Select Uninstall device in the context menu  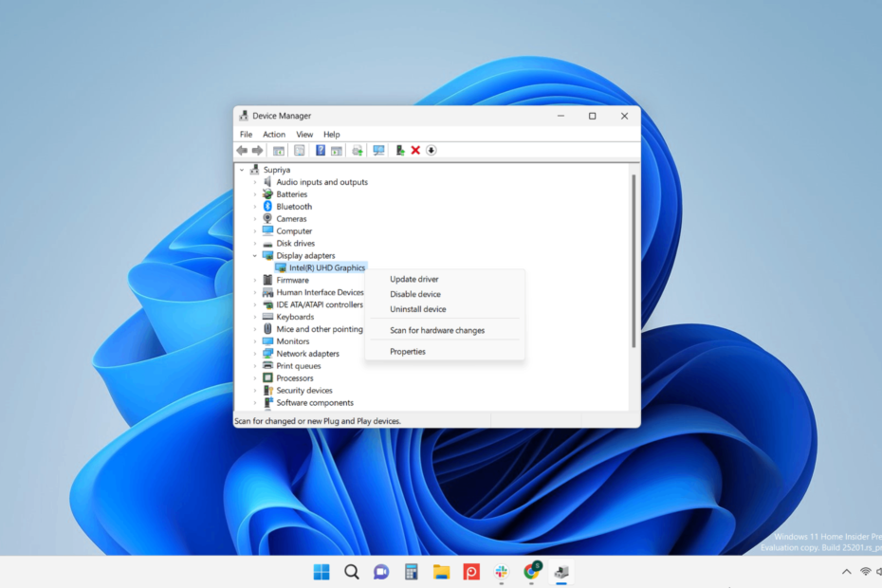click(417, 310)
